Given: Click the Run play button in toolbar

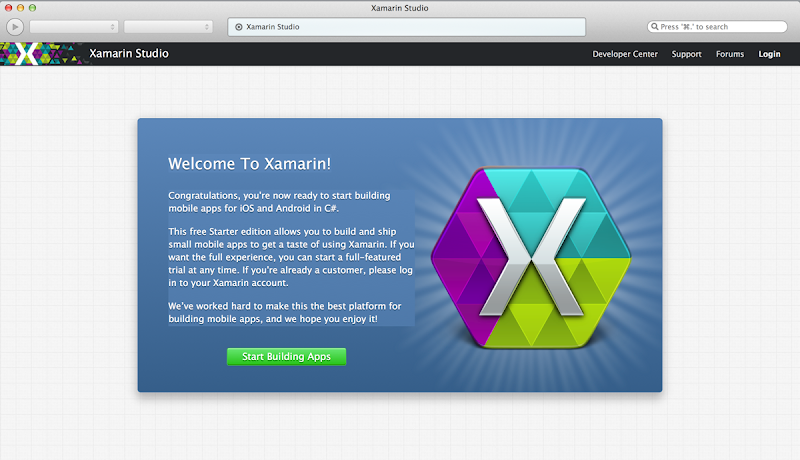Looking at the screenshot, I should pos(15,27).
